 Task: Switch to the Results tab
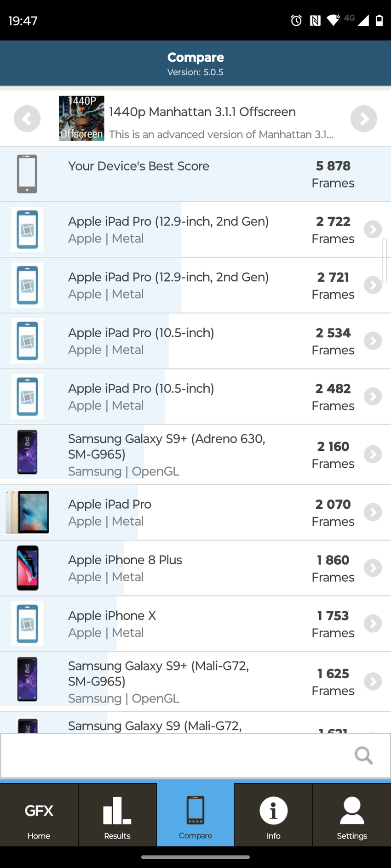pos(117,815)
